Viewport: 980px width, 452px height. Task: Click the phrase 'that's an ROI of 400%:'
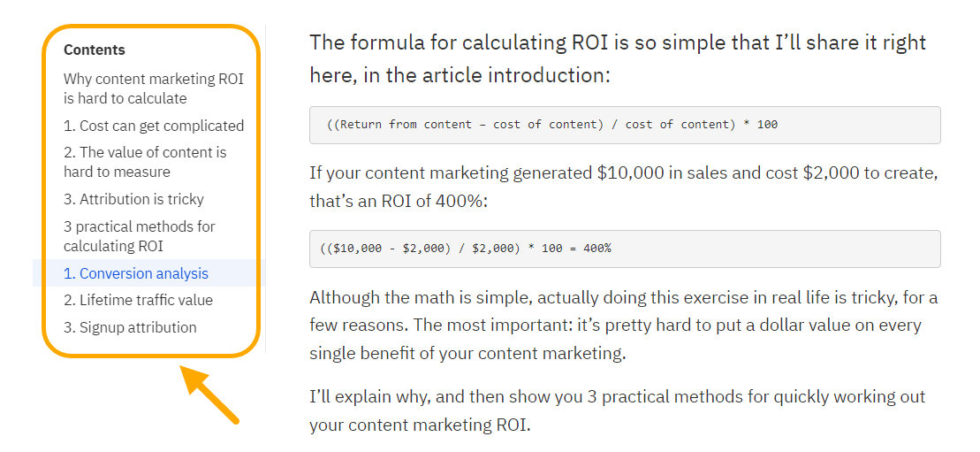pyautogui.click(x=398, y=201)
